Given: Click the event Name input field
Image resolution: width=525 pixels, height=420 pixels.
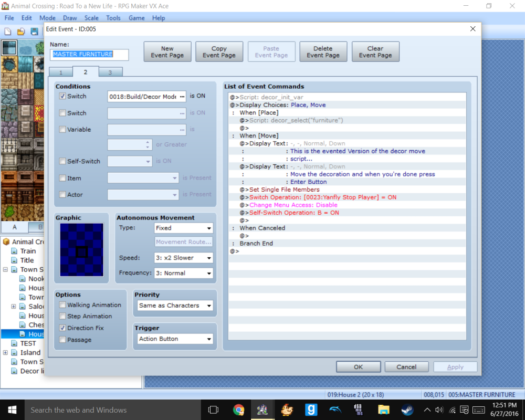Looking at the screenshot, I should [89, 55].
